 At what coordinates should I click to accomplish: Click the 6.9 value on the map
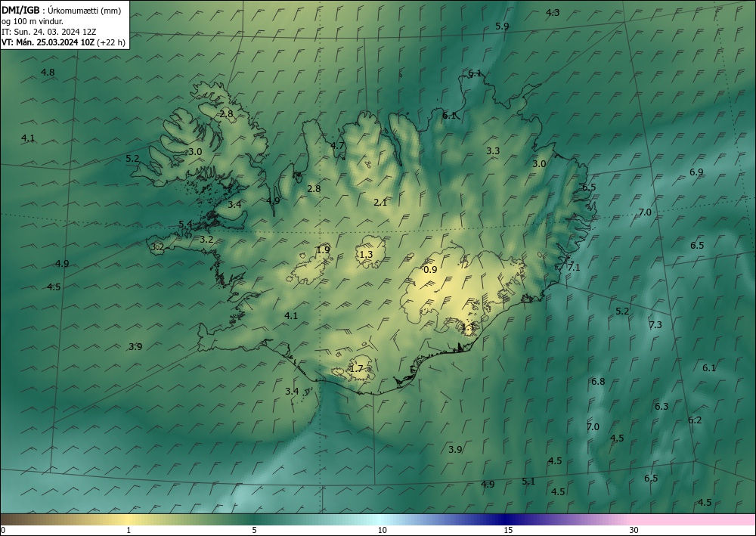click(x=696, y=172)
